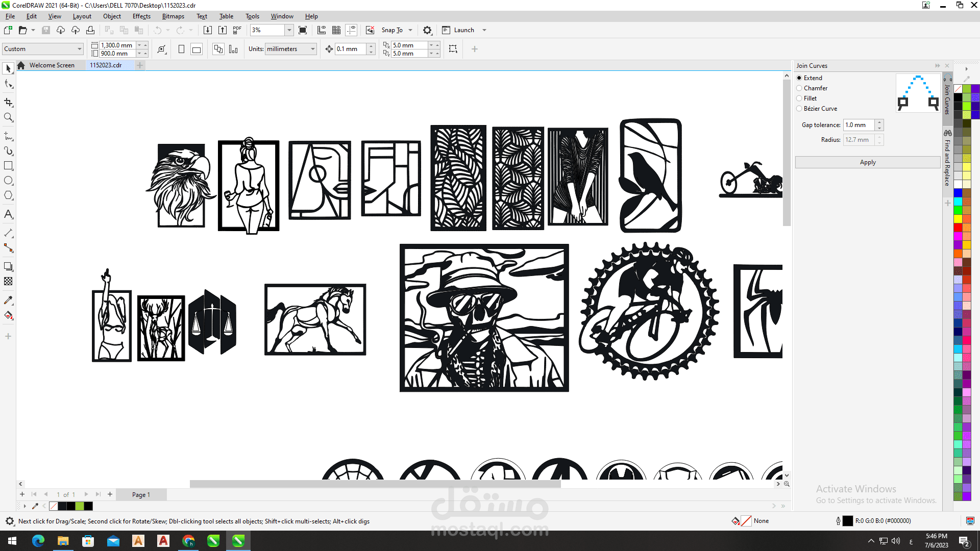Viewport: 980px width, 551px height.
Task: Select the Zoom tool in toolbox
Action: pyautogui.click(x=8, y=117)
